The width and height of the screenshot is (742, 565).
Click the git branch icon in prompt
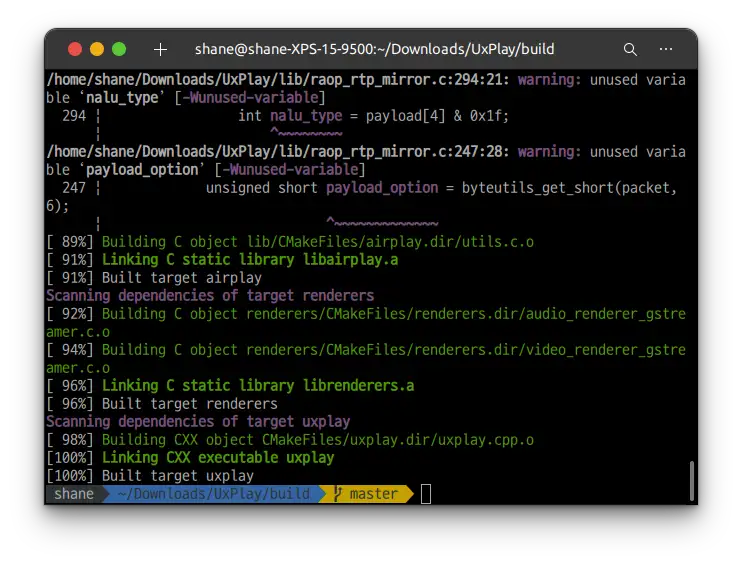(337, 494)
